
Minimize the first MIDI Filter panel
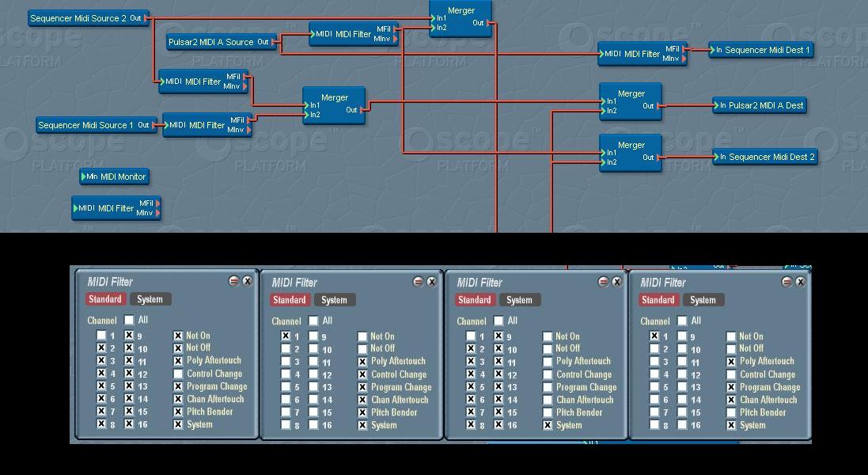[x=233, y=281]
